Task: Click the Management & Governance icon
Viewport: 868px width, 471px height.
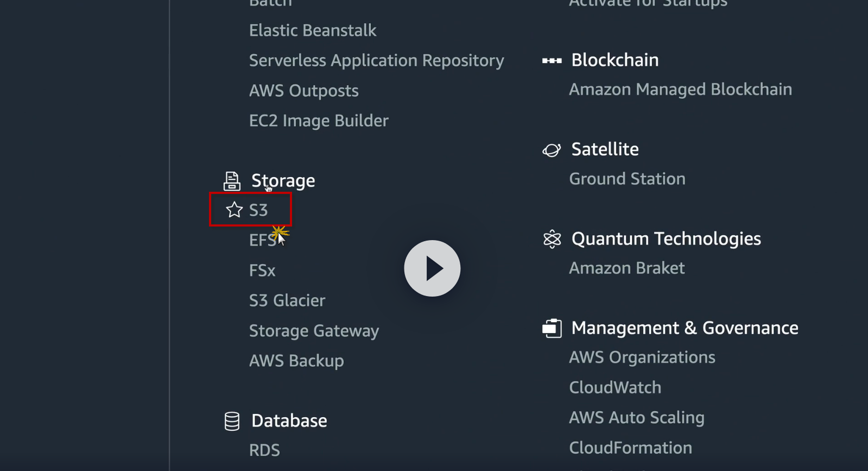Action: coord(552,328)
